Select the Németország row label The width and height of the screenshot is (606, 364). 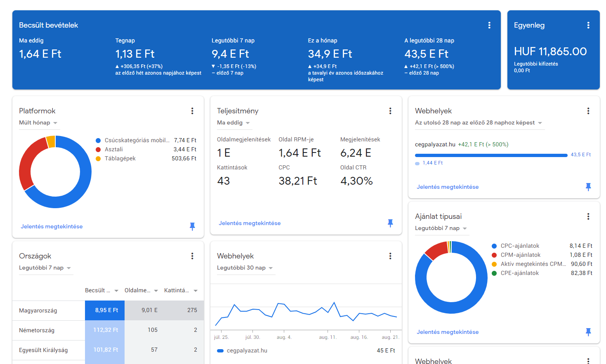(x=37, y=330)
